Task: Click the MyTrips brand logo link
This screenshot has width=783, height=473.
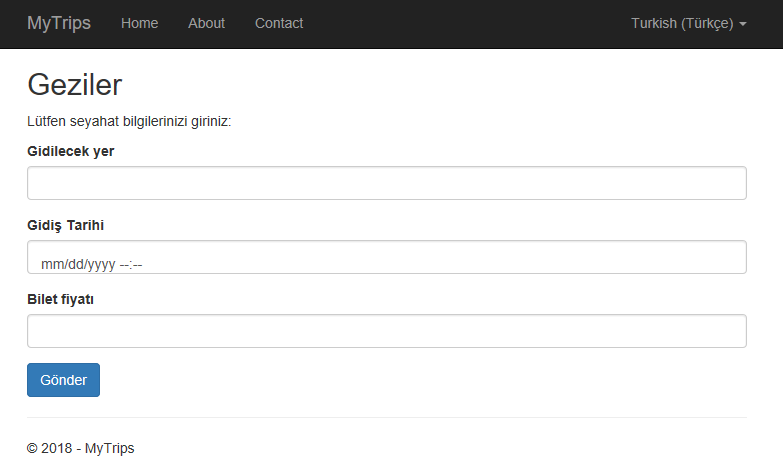Action: (x=59, y=23)
